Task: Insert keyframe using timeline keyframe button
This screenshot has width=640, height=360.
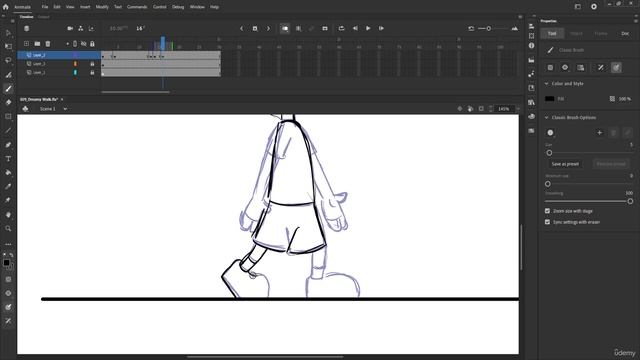Action: tap(255, 28)
